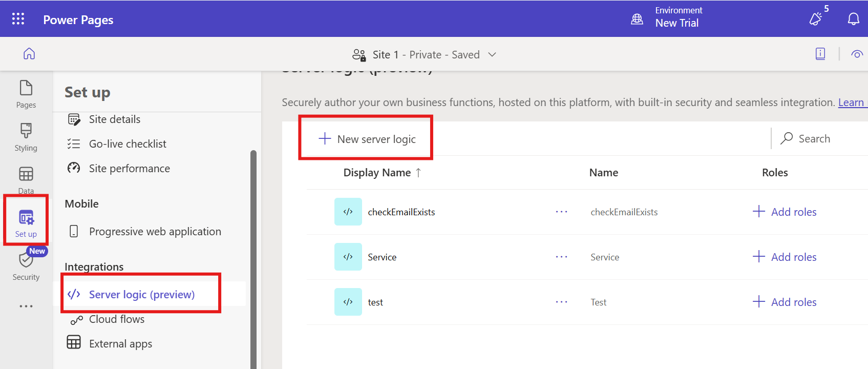Open more options for checkEmailExists
868x369 pixels.
coord(561,212)
